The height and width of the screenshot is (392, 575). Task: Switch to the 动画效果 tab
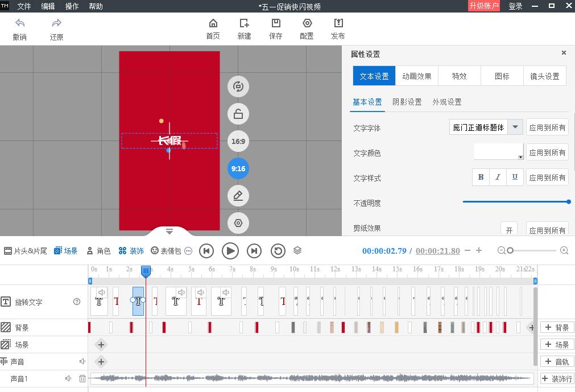pyautogui.click(x=417, y=75)
